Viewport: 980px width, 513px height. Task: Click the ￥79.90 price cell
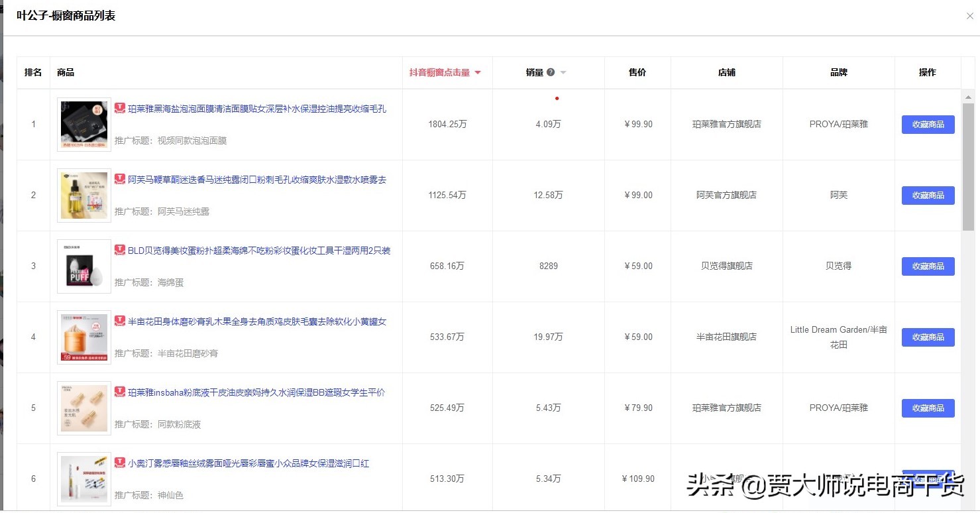[638, 408]
